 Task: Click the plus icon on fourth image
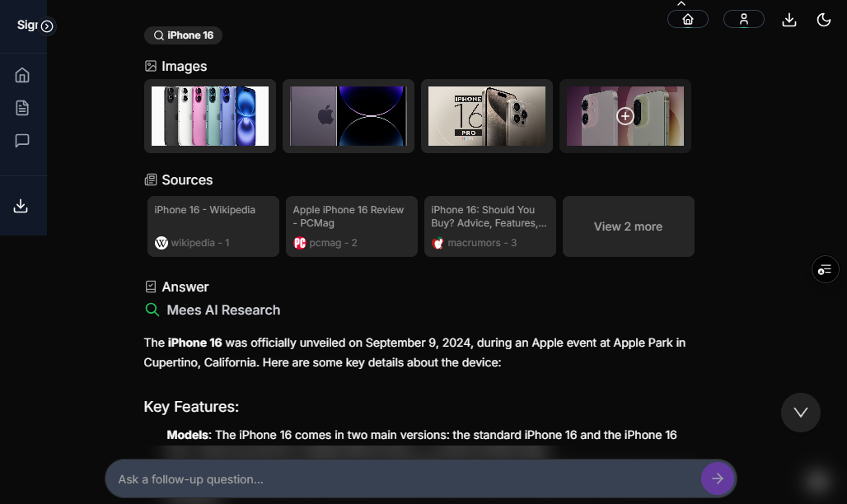tap(625, 116)
